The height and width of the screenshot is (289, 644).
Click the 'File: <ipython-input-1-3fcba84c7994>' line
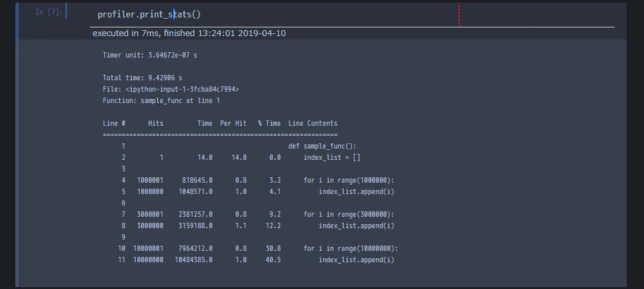click(171, 89)
